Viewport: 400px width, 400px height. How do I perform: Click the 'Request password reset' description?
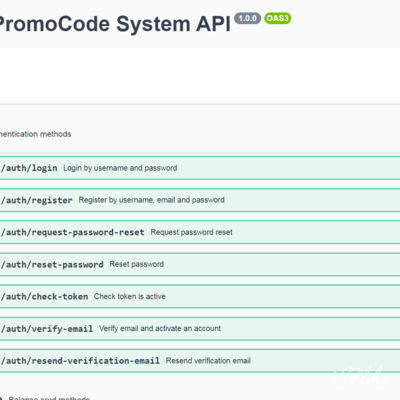click(191, 232)
